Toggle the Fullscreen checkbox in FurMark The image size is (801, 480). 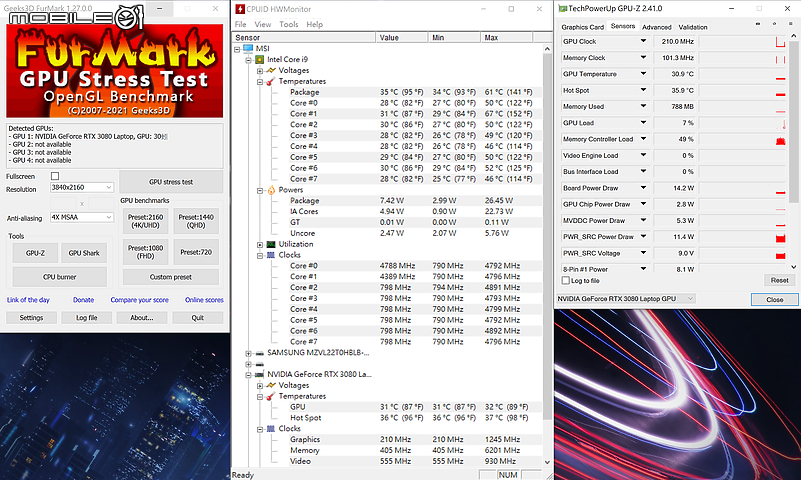(55, 176)
